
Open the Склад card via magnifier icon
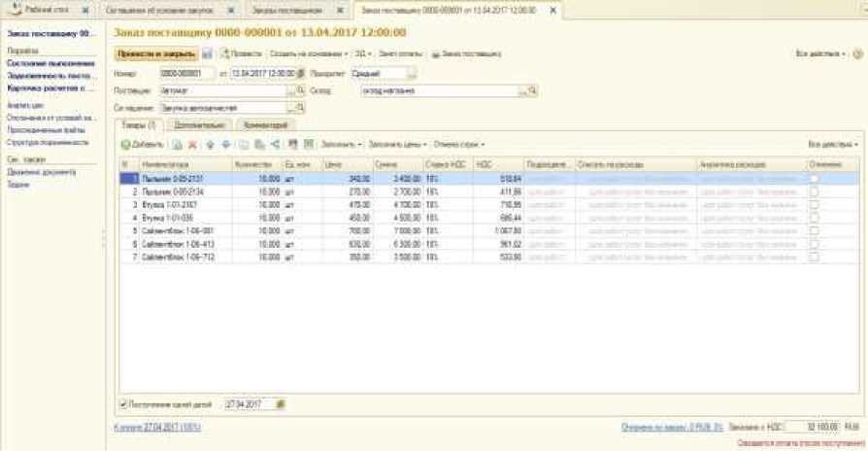pos(532,90)
